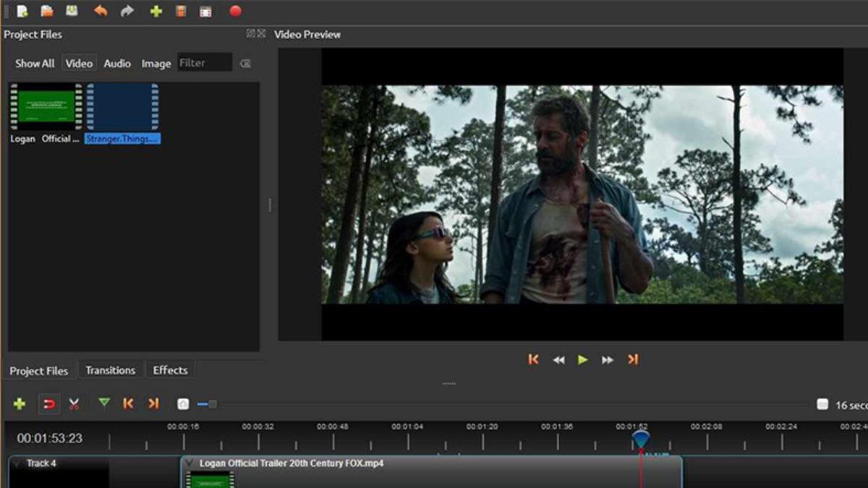Add a new track with the plus icon

pos(18,405)
